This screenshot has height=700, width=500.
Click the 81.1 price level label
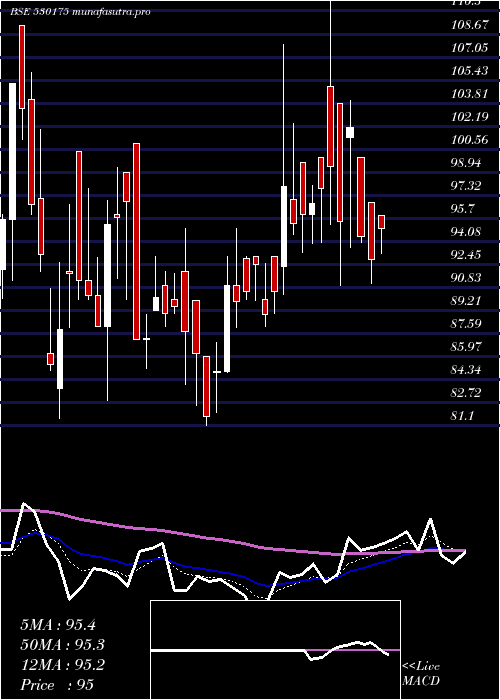pos(463,416)
